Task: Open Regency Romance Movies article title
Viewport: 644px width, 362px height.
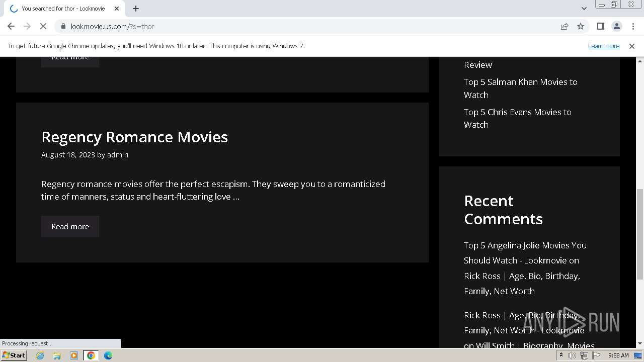Action: pos(134,137)
